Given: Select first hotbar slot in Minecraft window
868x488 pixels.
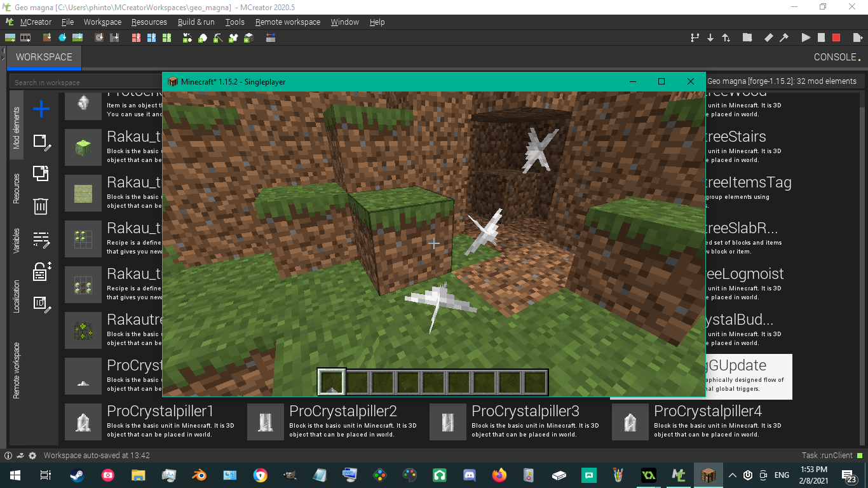Looking at the screenshot, I should 332,382.
